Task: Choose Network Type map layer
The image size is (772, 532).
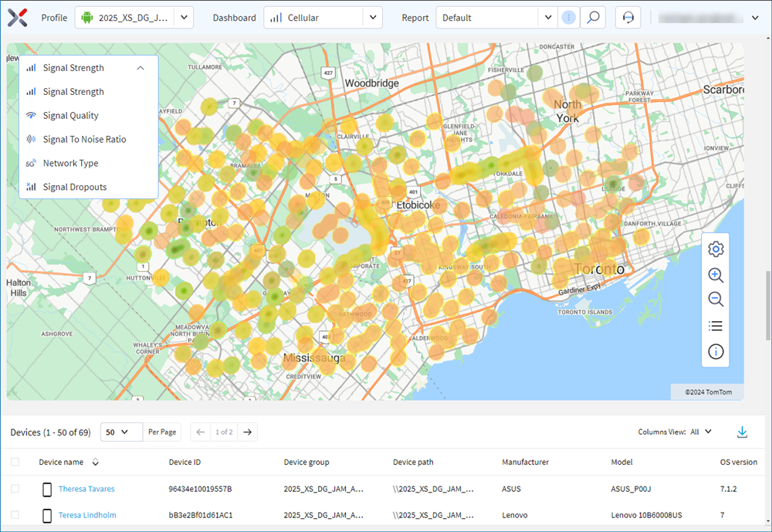Action: [x=70, y=164]
